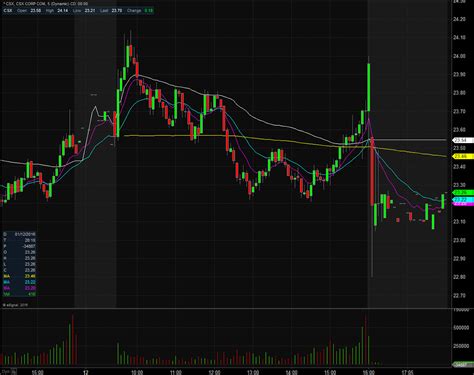This screenshot has width=474, height=375.
Task: Click the 250000 volume axis label
Action: click(x=461, y=346)
